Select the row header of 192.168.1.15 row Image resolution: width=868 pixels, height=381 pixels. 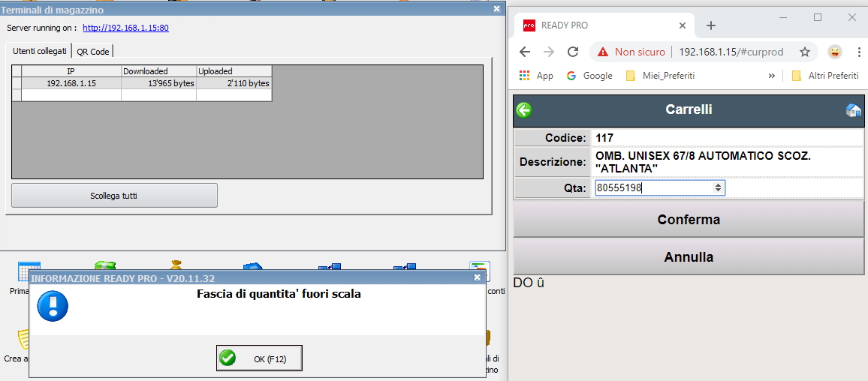(x=17, y=83)
